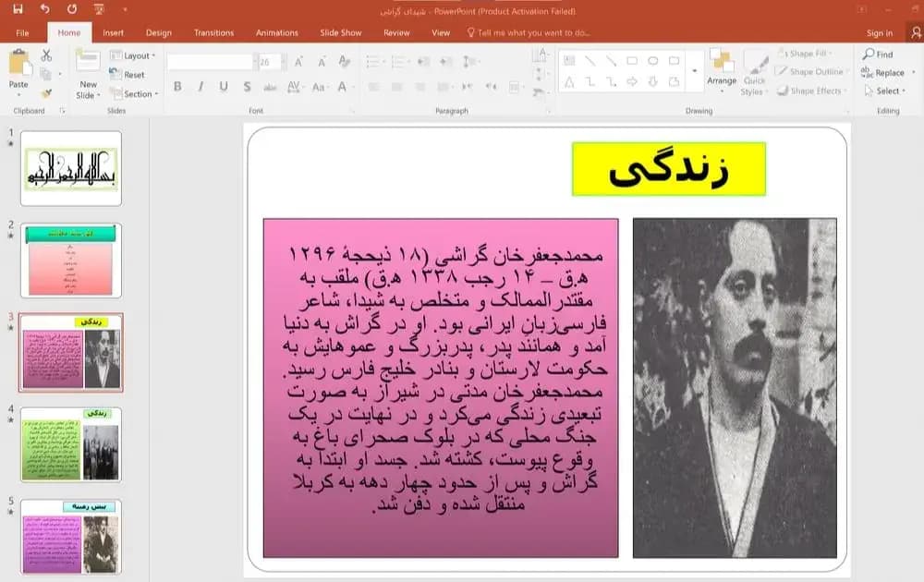Open the Section dropdown
Screen dimensions: 924x582
134,93
